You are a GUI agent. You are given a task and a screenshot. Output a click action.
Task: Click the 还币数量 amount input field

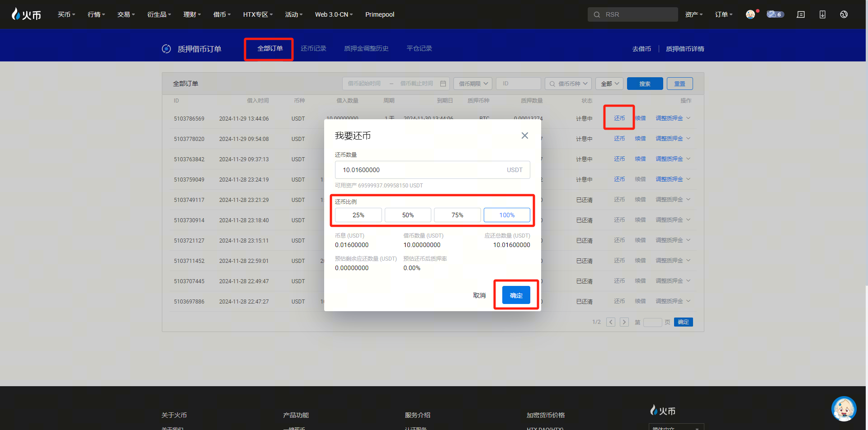tap(420, 170)
